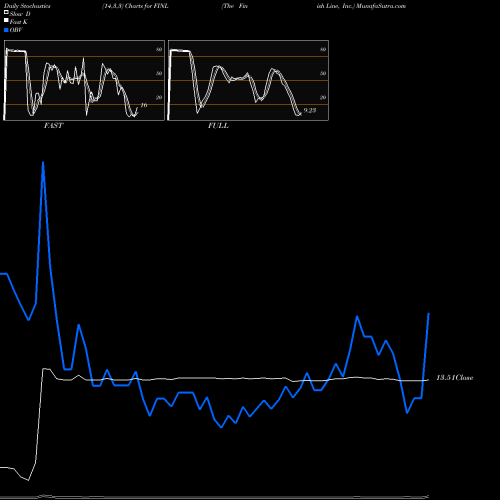Viewport: 500px width, 500px height.
Task: Click the 16 value on FAST chart
Action: click(x=144, y=105)
